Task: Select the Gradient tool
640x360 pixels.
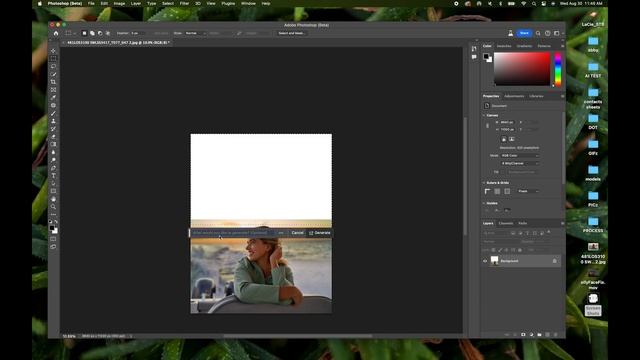Action: click(x=53, y=144)
